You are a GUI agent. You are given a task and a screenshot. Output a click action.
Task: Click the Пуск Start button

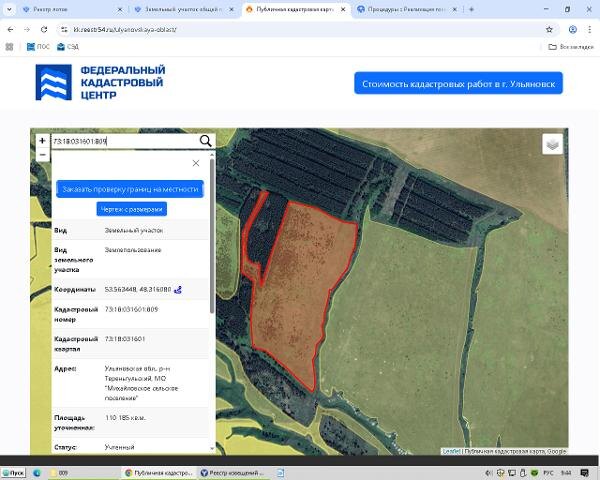(x=13, y=473)
